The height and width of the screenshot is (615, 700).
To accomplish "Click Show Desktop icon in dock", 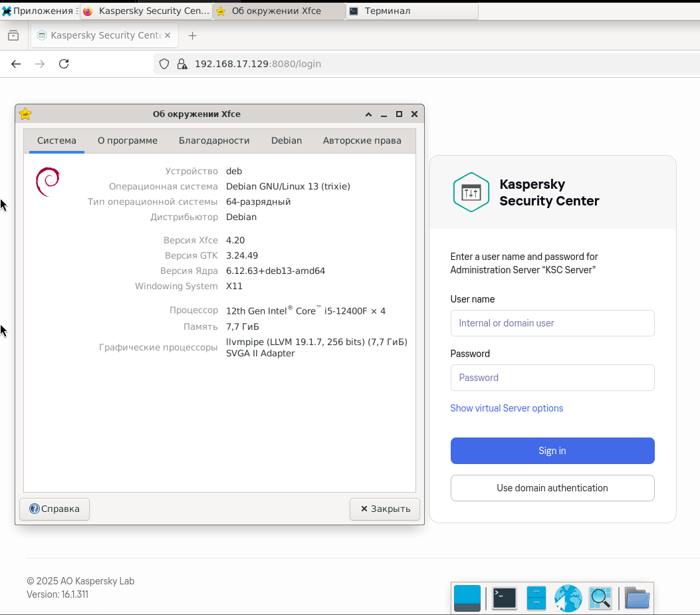I will 467,598.
